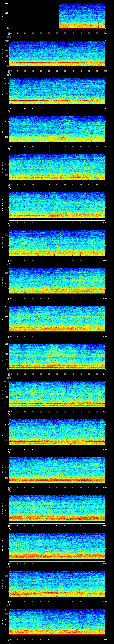Select the '6:00' end time label
Screen dimensions: 114x644
(105, 71)
